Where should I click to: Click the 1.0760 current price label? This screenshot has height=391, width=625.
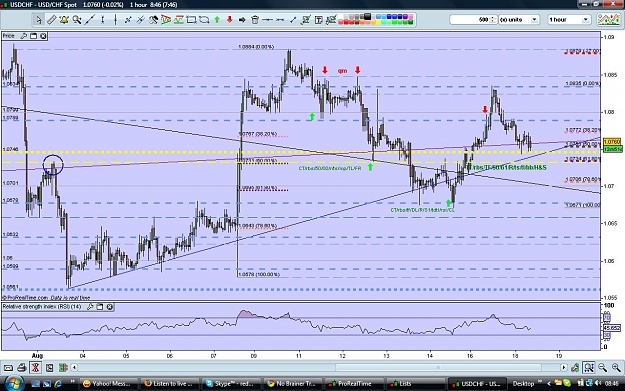(x=612, y=142)
